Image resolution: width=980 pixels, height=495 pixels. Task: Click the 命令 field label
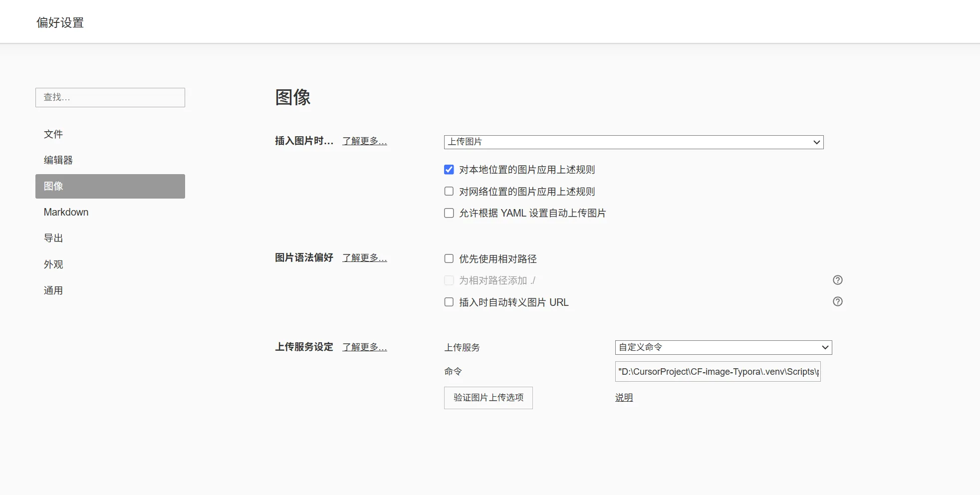point(453,371)
